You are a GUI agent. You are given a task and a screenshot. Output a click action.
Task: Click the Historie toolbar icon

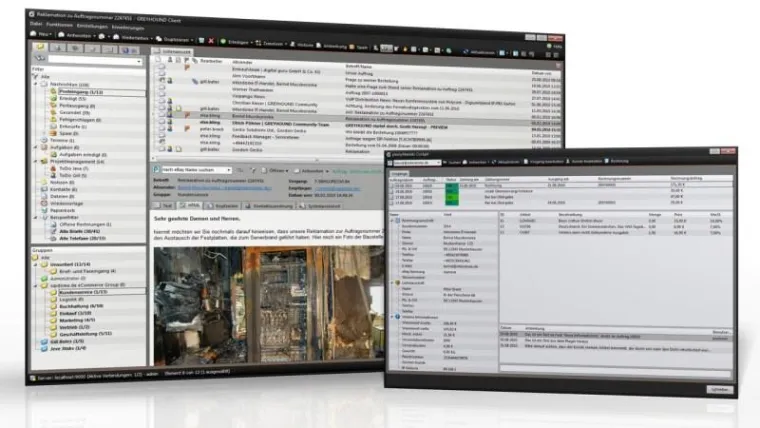pyautogui.click(x=306, y=42)
